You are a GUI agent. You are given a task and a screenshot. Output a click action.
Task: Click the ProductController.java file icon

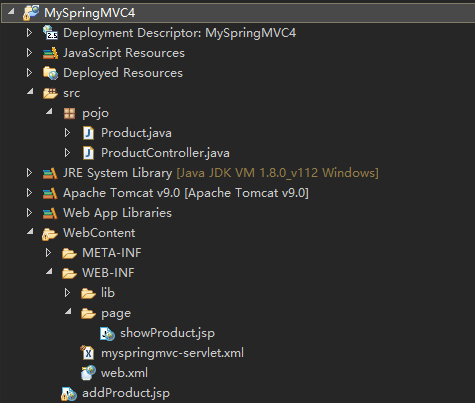(x=88, y=153)
